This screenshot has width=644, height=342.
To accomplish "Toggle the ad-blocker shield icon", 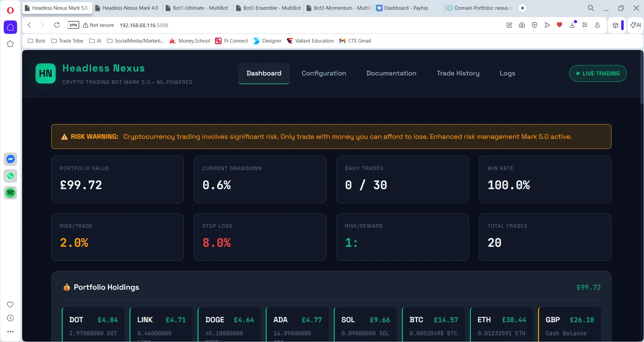I will coord(534,25).
